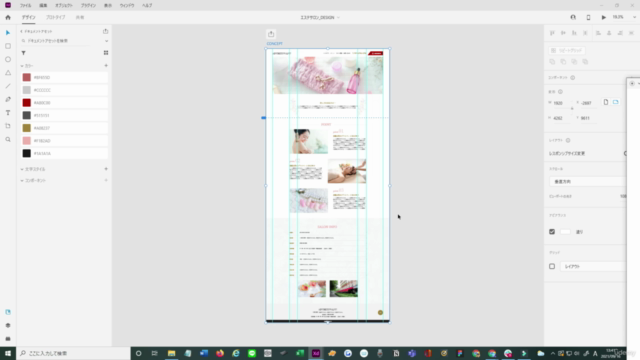Open the zoom percentage dropdown
Viewport: 640px width, 360px height.
pos(634,18)
